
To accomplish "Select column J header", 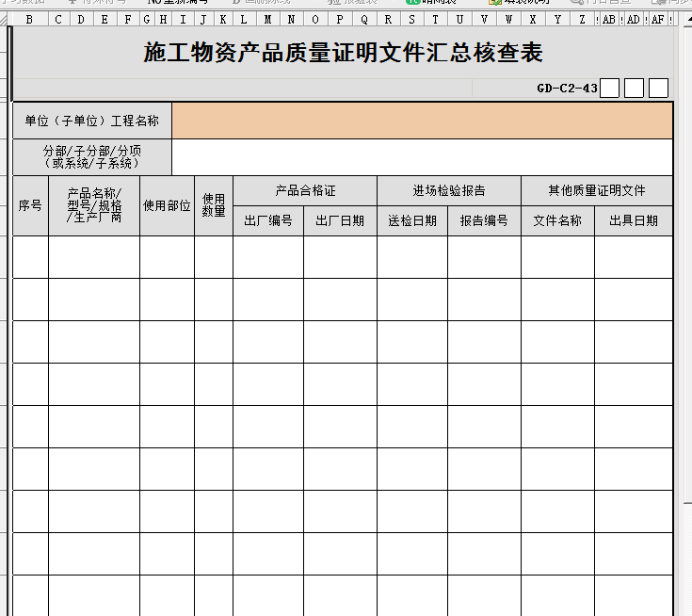I will (203, 19).
